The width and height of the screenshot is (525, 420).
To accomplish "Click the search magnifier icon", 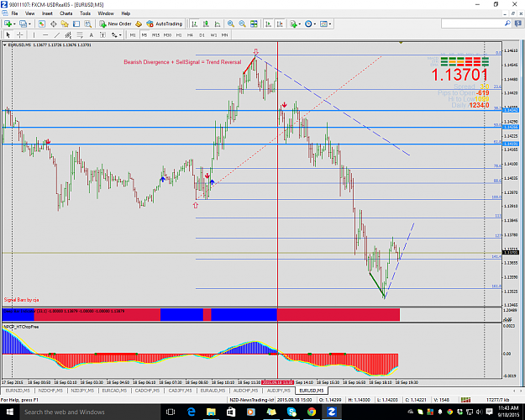I will click(507, 24).
